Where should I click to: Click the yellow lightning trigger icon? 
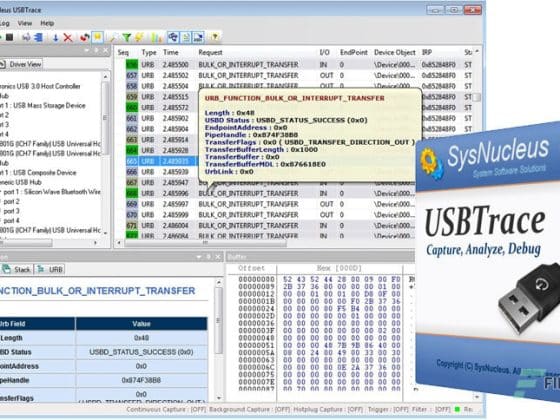(x=139, y=38)
